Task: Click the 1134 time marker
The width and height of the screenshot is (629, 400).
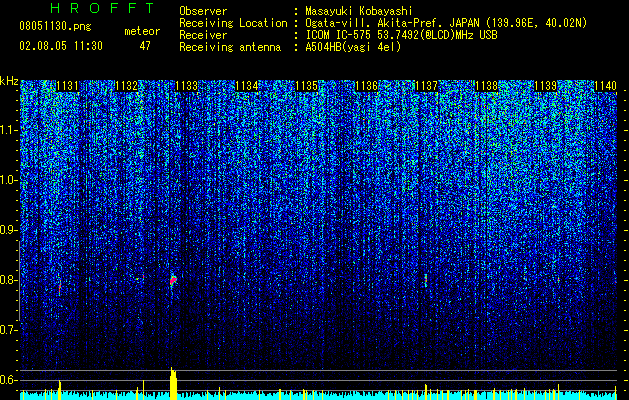Action: pos(246,86)
